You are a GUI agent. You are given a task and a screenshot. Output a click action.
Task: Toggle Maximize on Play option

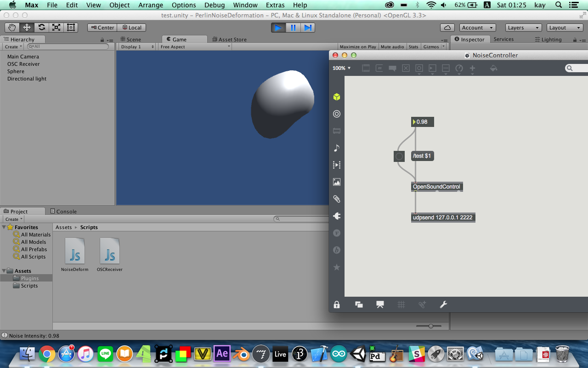(358, 47)
